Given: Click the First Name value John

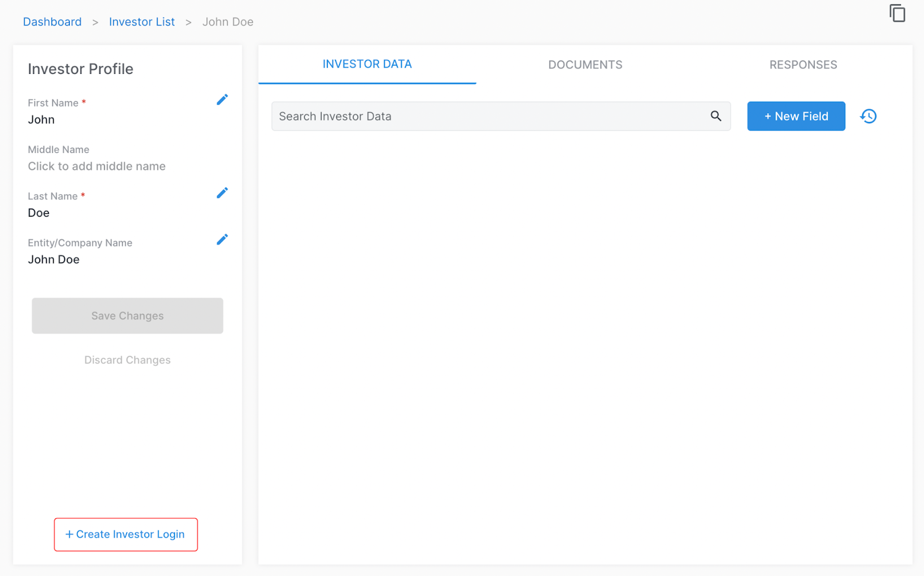Looking at the screenshot, I should (42, 120).
